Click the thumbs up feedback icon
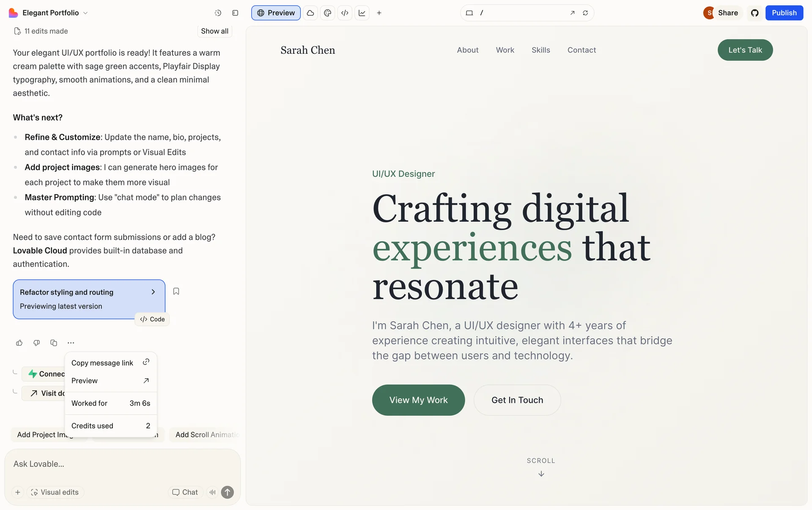Image resolution: width=812 pixels, height=510 pixels. tap(19, 343)
